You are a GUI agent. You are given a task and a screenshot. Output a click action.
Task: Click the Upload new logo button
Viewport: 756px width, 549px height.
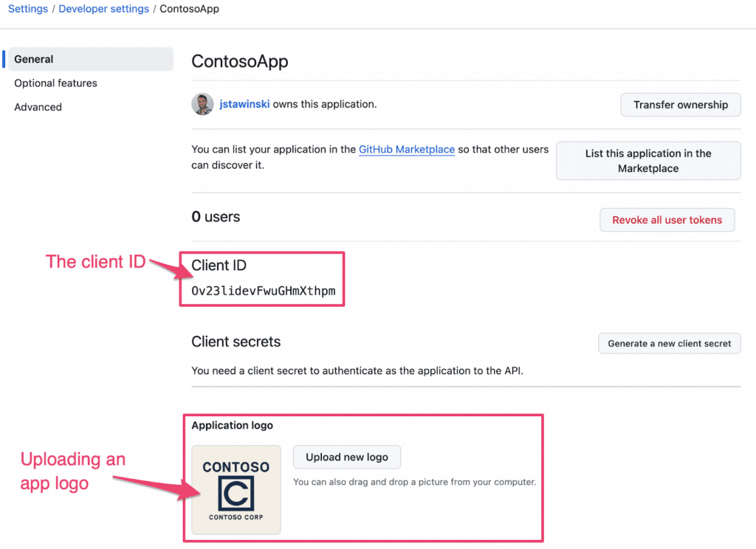(x=346, y=457)
